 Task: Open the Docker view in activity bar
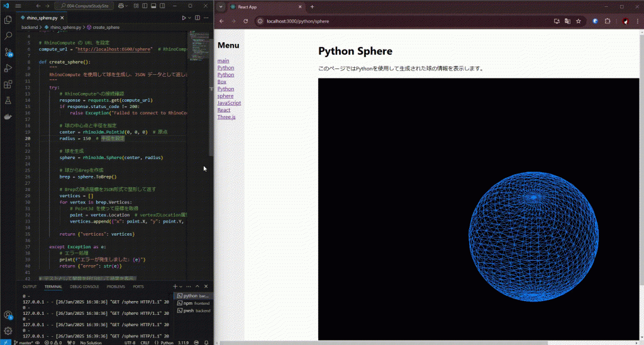tap(8, 117)
